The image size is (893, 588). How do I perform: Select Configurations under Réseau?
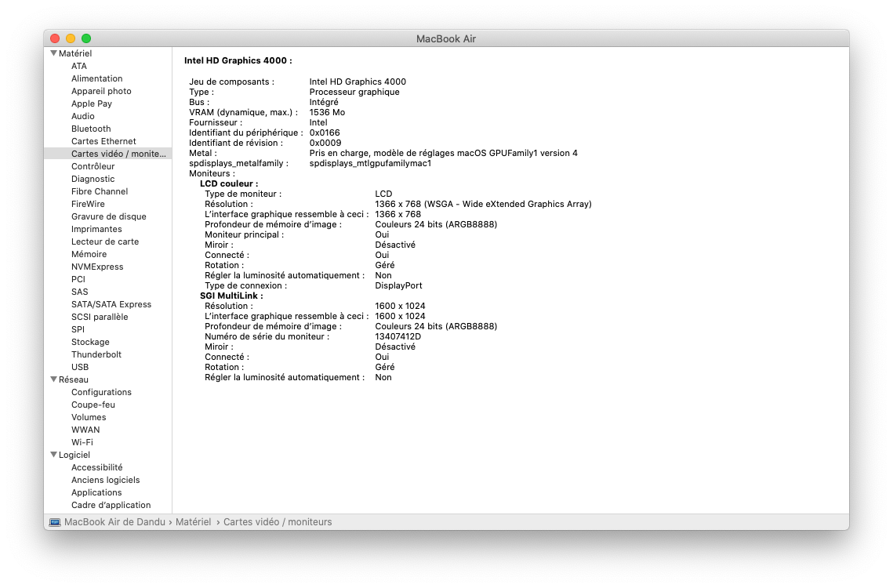pyautogui.click(x=101, y=392)
